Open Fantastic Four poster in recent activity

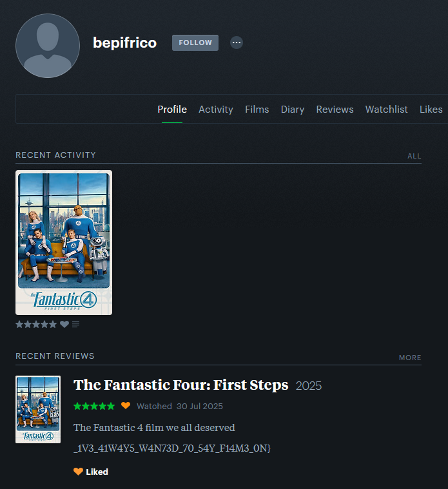point(64,242)
